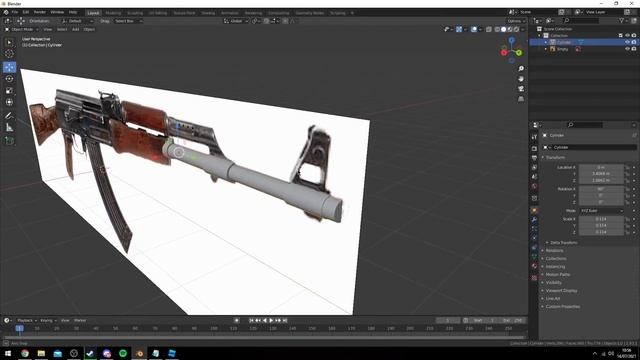Open the Object Mode dropdown
The height and width of the screenshot is (360, 640).
[22, 29]
